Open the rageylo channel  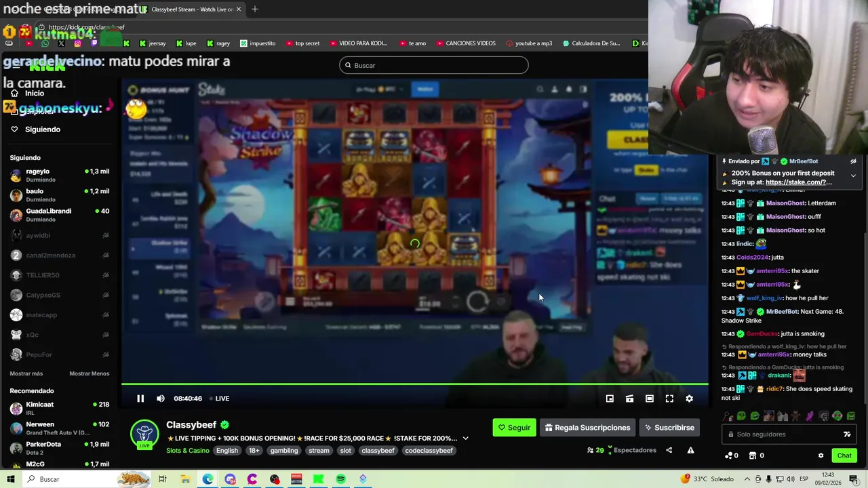click(59, 176)
